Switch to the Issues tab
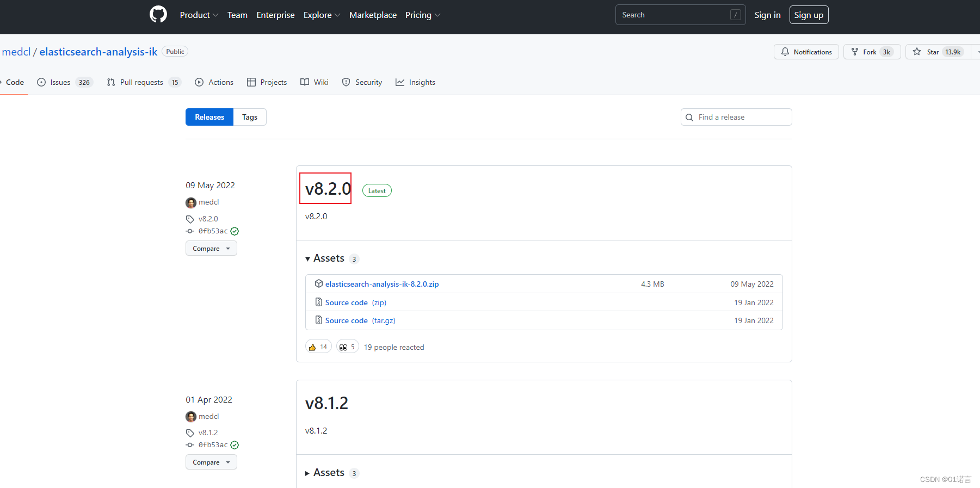Image resolution: width=980 pixels, height=488 pixels. click(x=65, y=82)
